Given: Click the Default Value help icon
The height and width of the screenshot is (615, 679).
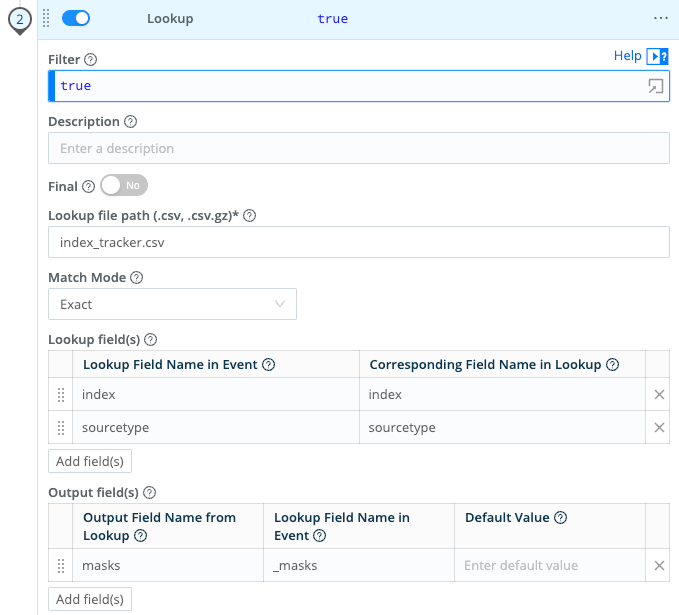Looking at the screenshot, I should tap(560, 518).
